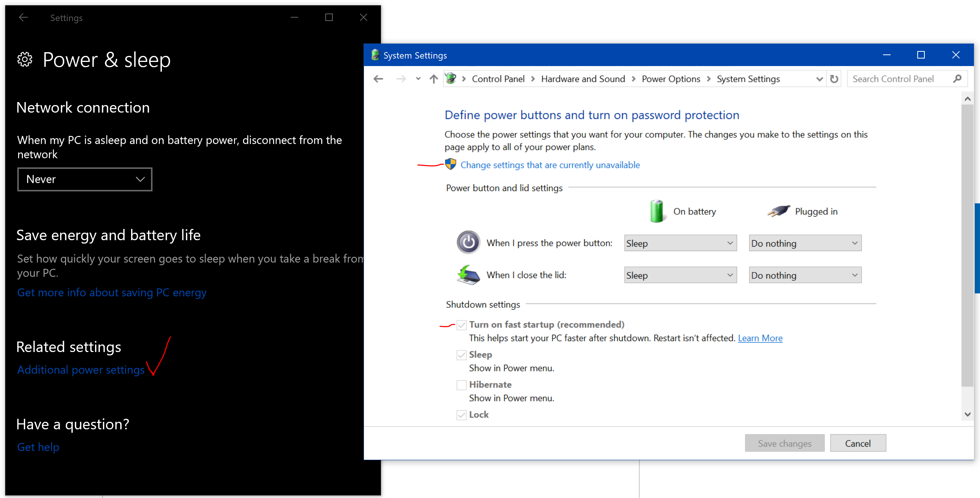Viewport: 980px width, 498px height.
Task: Open Additional power settings link
Action: pos(81,370)
